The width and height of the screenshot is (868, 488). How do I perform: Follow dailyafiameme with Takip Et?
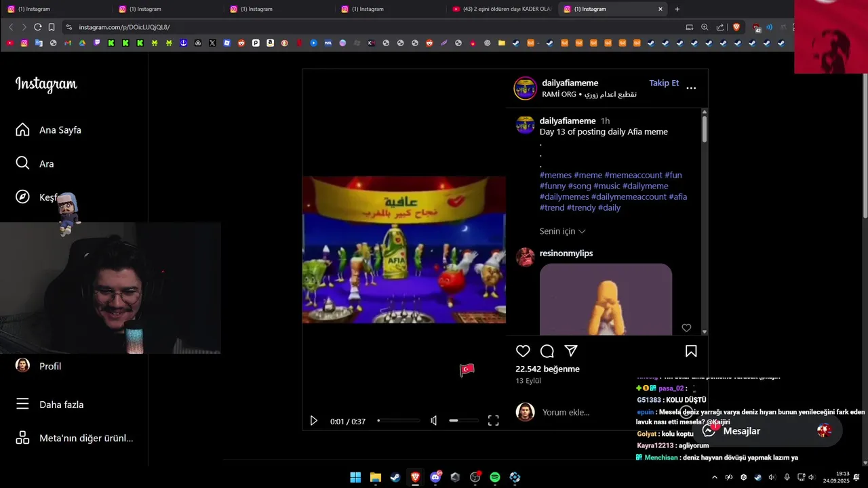point(664,83)
